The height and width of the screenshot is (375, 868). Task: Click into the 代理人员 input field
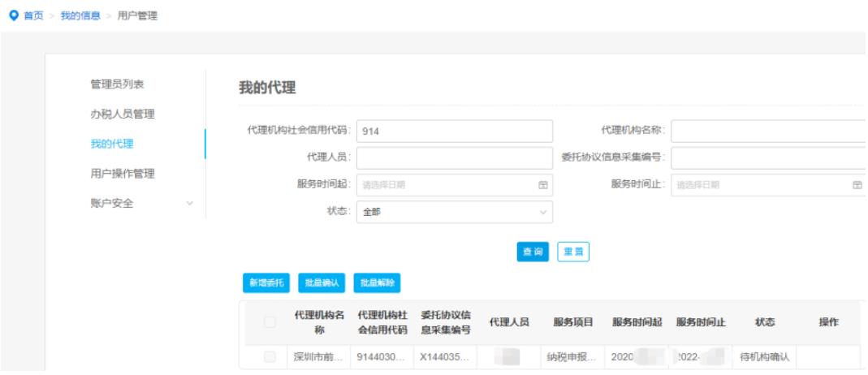[x=454, y=158]
